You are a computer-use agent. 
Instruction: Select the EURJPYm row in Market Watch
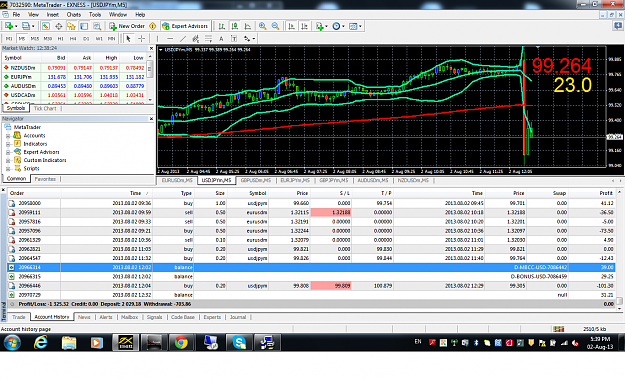point(74,77)
